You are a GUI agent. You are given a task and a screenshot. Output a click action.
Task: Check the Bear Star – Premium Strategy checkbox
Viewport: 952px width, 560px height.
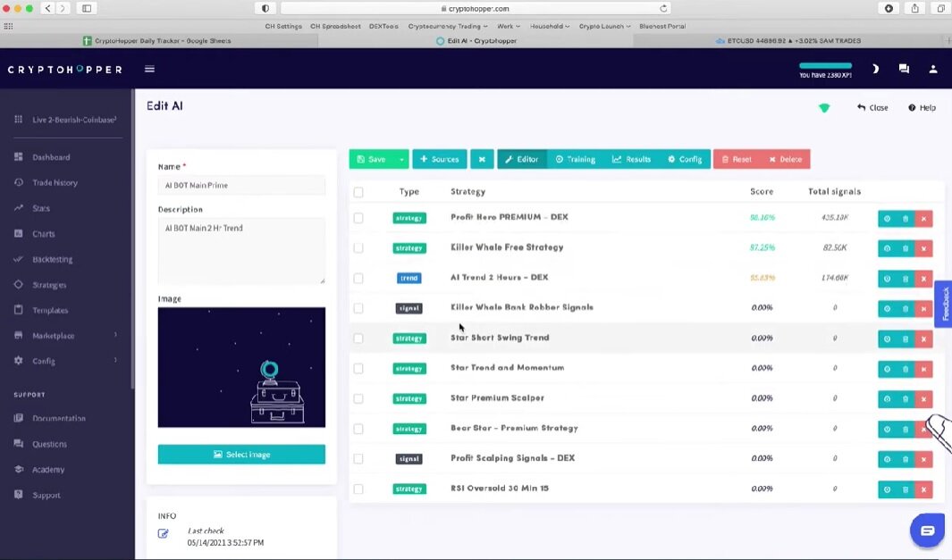[x=358, y=429]
